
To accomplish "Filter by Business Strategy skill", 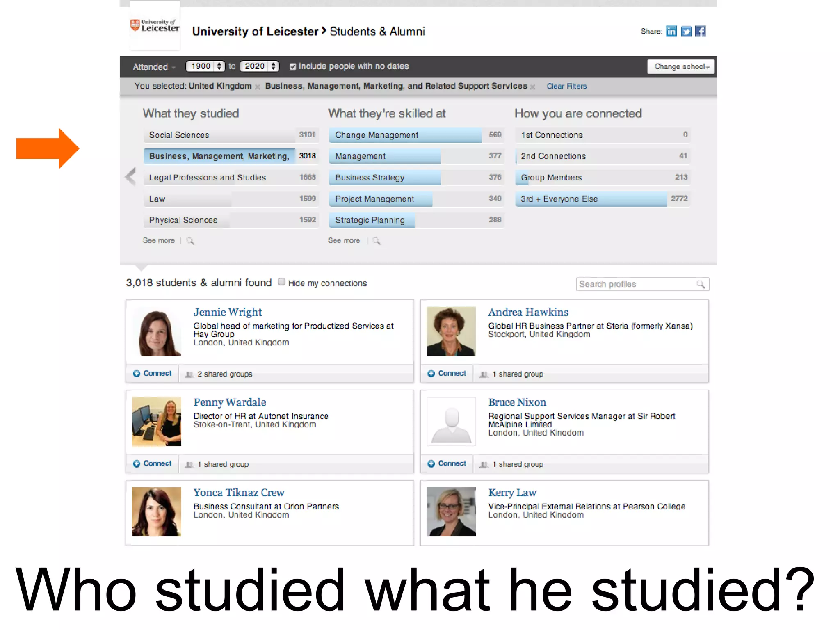I will coord(416,178).
